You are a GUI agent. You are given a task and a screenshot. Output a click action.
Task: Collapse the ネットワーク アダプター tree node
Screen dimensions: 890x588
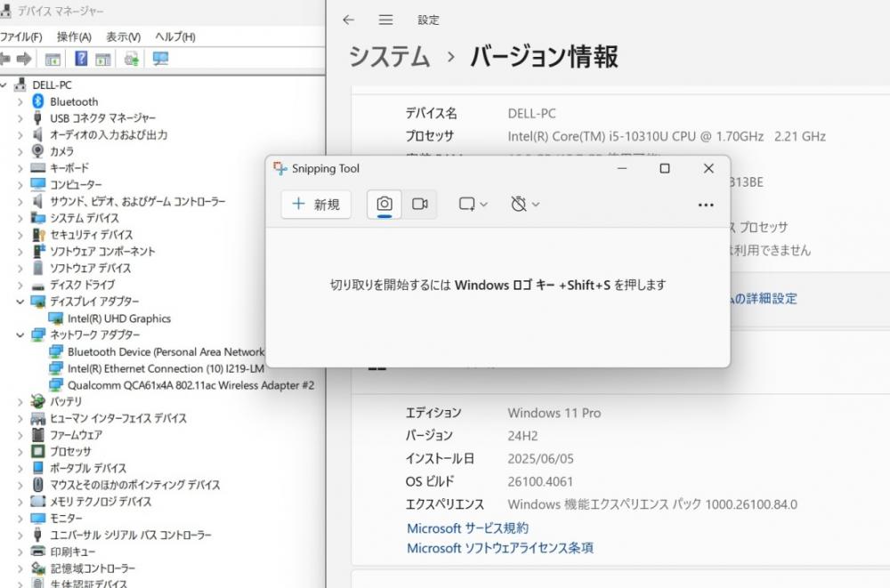click(x=20, y=334)
